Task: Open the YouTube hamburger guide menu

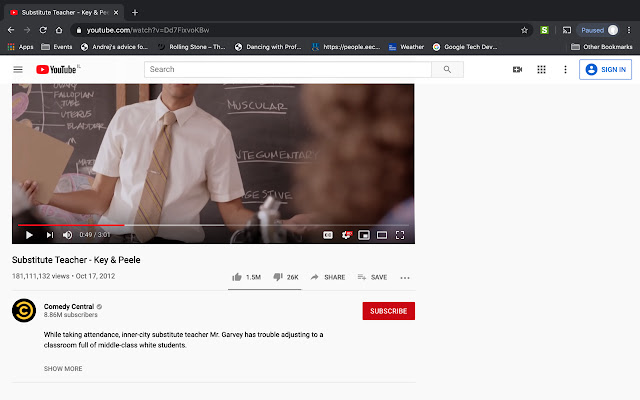Action: (18, 69)
